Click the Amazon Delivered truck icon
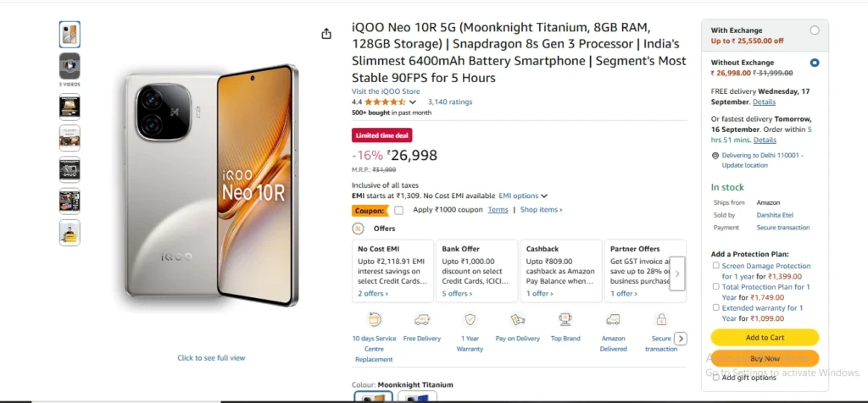 613,320
